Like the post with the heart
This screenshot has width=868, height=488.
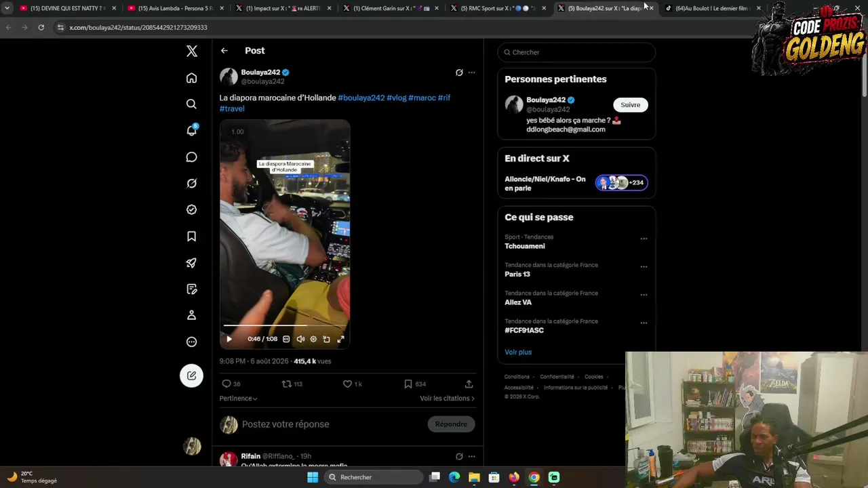pyautogui.click(x=347, y=384)
